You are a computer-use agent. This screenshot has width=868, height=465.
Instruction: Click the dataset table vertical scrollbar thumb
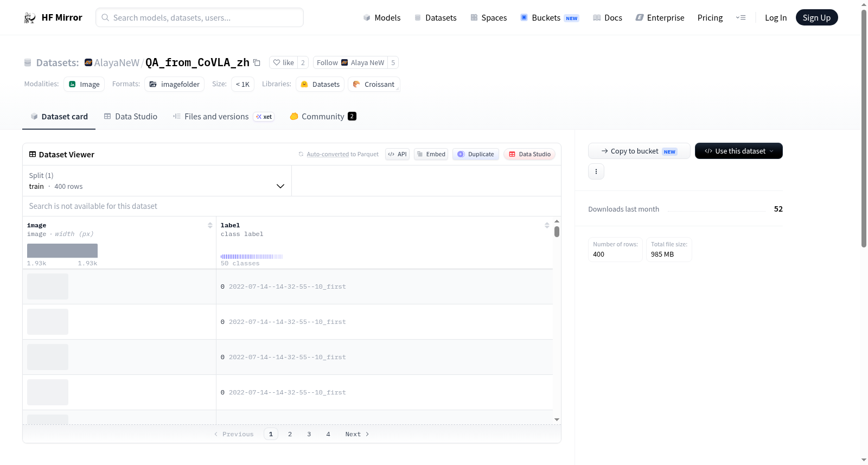(x=557, y=232)
